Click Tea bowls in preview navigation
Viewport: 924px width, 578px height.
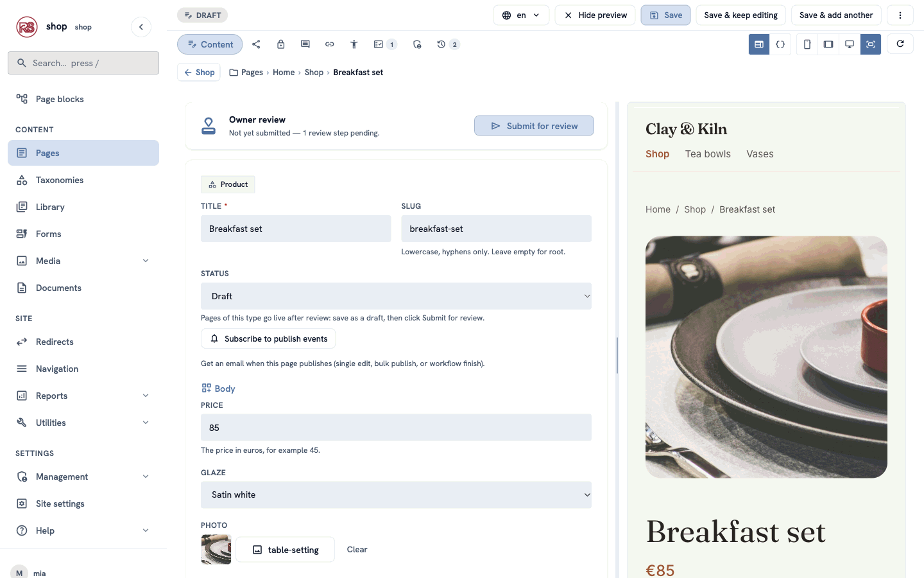708,154
